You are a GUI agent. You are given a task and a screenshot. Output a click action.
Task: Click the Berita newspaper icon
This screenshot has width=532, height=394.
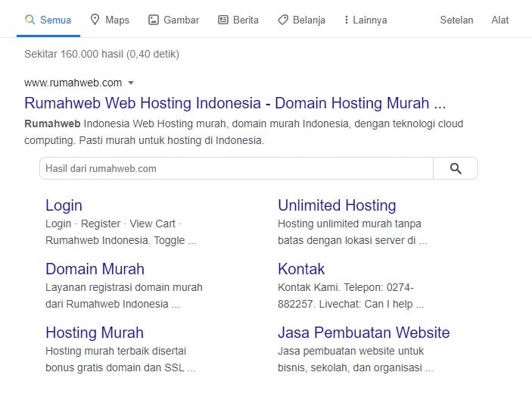(223, 20)
